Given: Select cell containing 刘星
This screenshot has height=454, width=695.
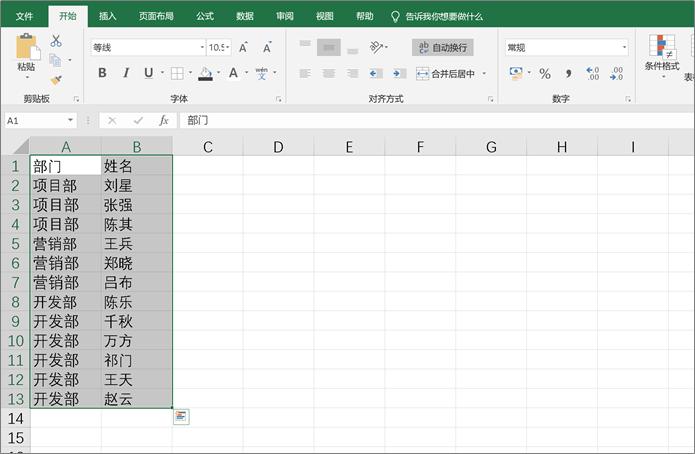Looking at the screenshot, I should coord(137,186).
